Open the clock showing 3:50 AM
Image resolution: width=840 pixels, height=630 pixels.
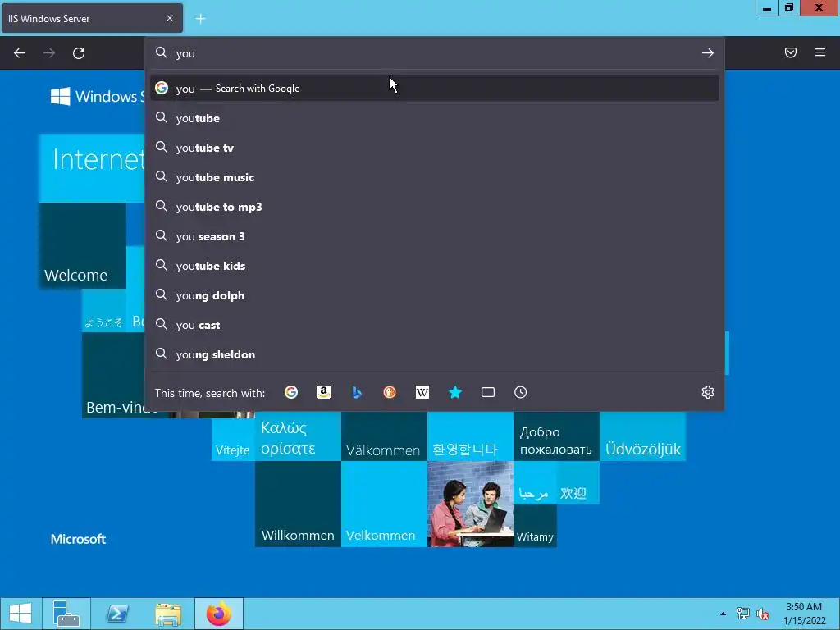coord(804,614)
